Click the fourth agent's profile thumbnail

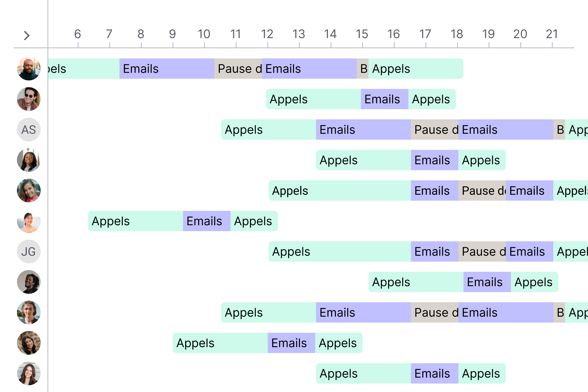click(28, 160)
